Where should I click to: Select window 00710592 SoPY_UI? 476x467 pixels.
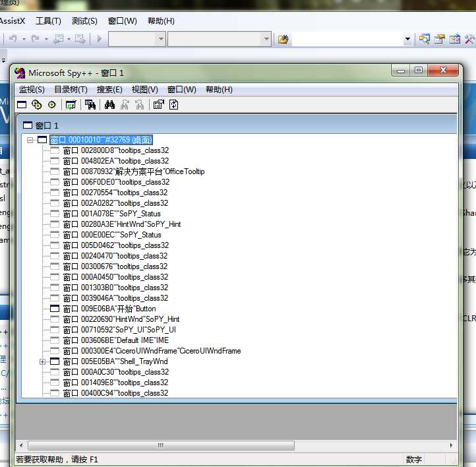(119, 330)
